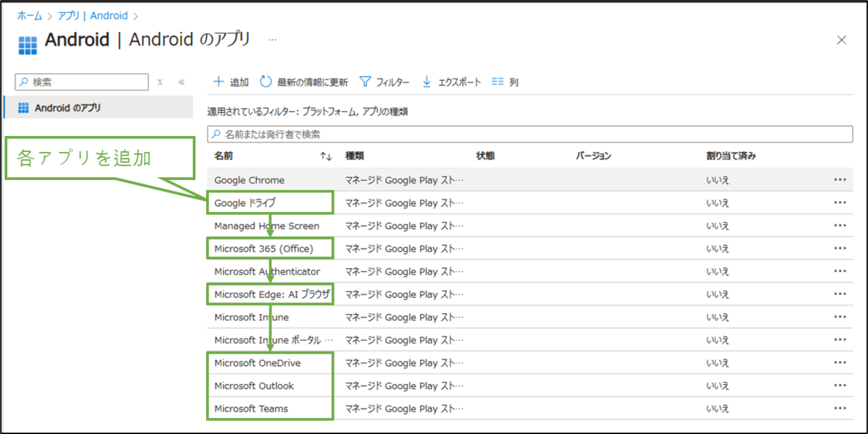
Task: Open Microsoft Teams app entry
Action: (251, 409)
